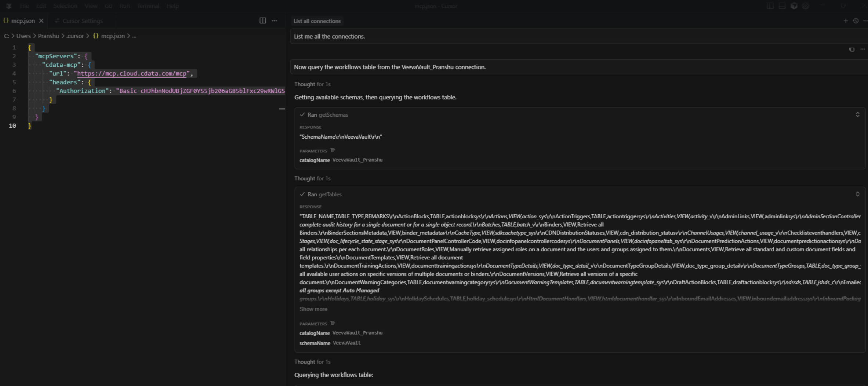Start a new chat with the plus icon
The image size is (868, 386).
coord(845,21)
